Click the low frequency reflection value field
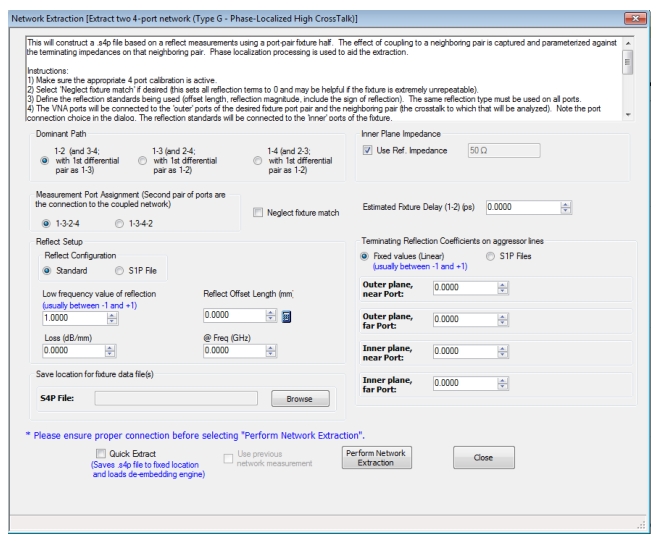 74,318
